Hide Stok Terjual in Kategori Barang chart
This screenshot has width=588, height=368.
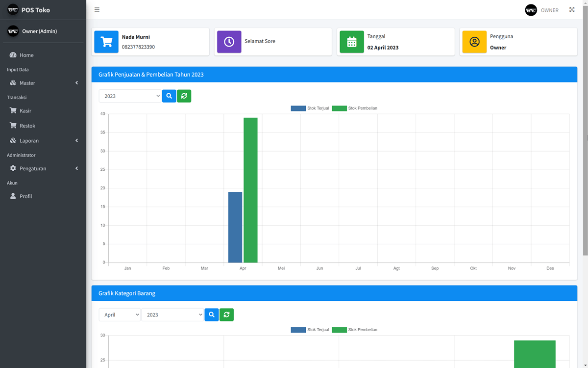(310, 330)
